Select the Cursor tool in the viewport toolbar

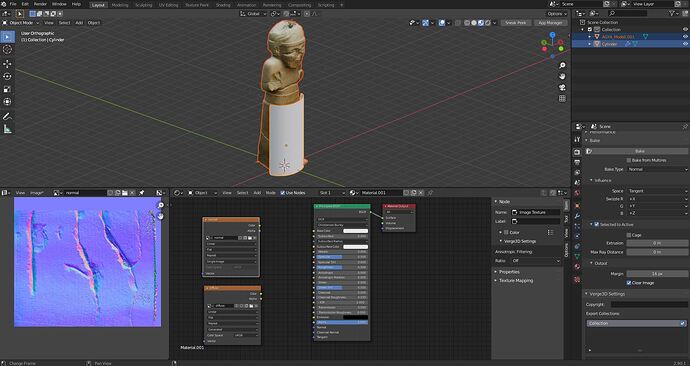pos(7,50)
